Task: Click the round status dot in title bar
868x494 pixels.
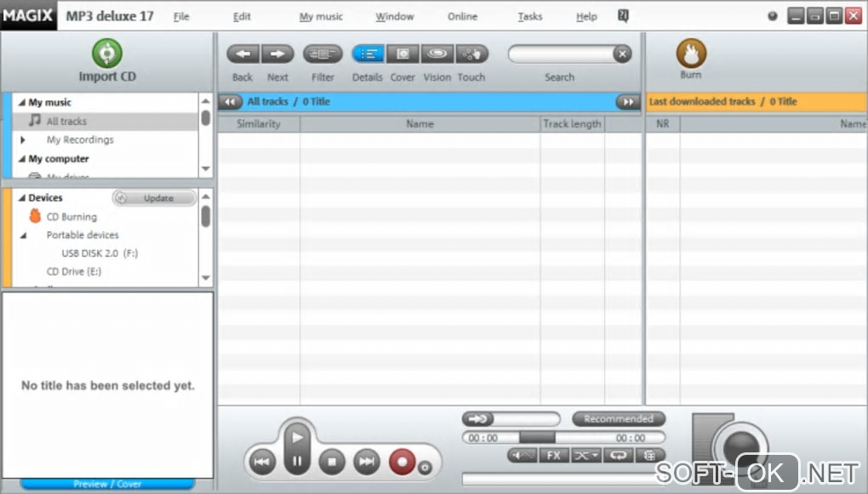Action: click(772, 16)
